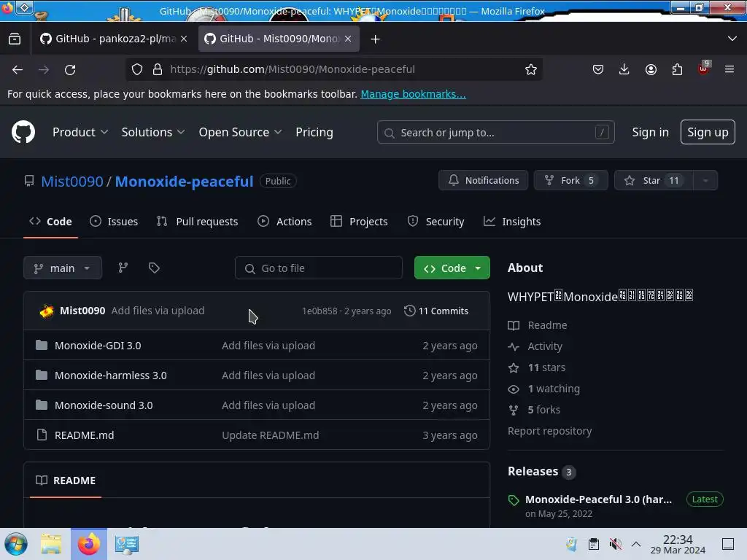Open the Monoxide-harmless 3.0 folder
Image resolution: width=747 pixels, height=560 pixels.
[x=111, y=376]
